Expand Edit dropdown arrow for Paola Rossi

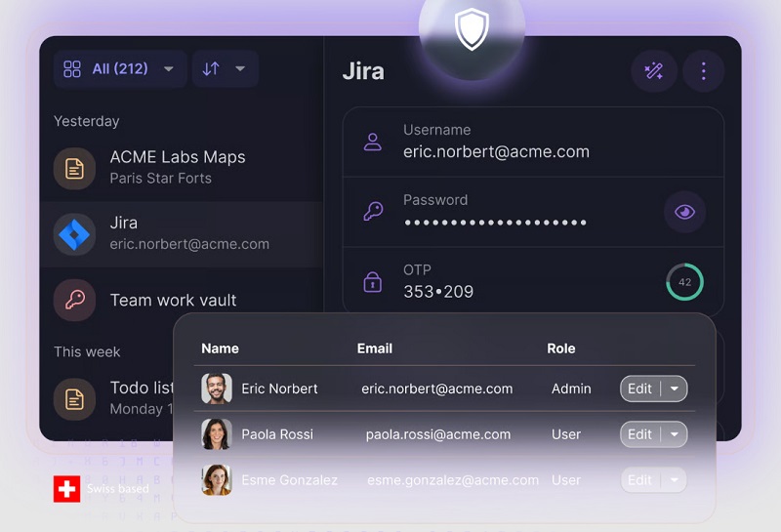click(675, 434)
